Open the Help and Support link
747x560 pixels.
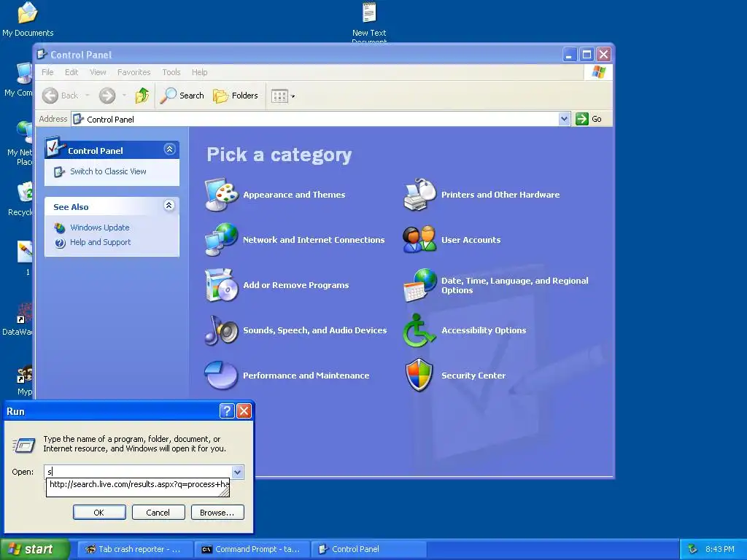[100, 242]
